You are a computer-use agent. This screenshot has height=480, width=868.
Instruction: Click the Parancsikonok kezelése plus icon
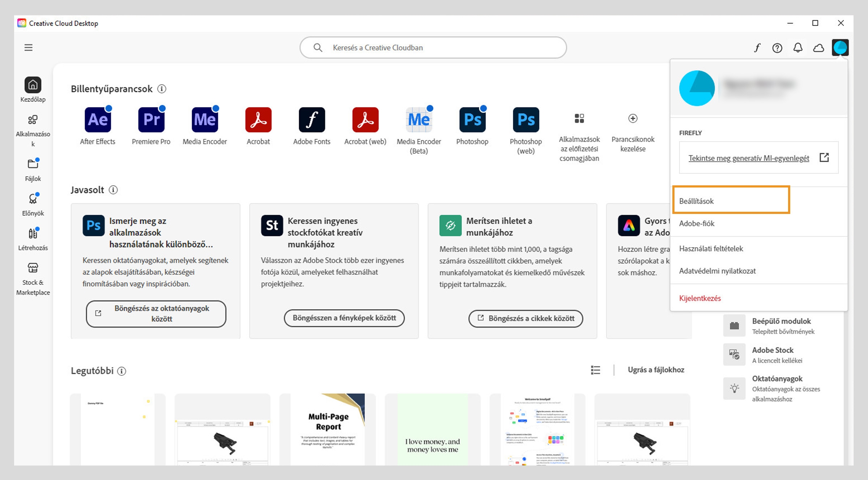click(633, 118)
